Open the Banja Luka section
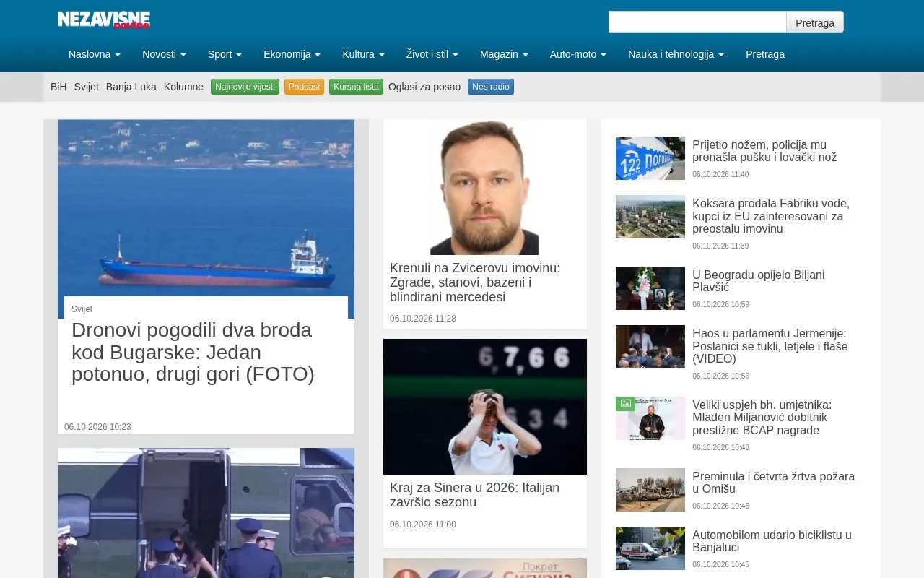Viewport: 924px width, 578px height. [131, 87]
